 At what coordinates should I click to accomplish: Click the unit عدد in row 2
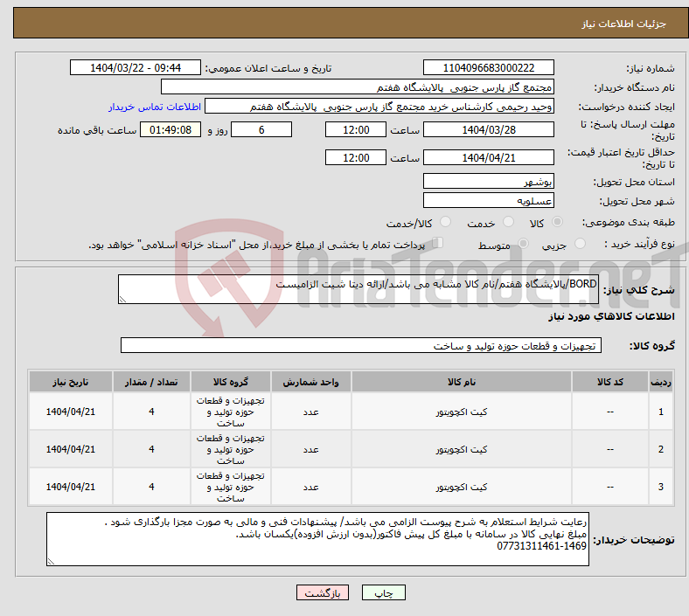pos(310,449)
